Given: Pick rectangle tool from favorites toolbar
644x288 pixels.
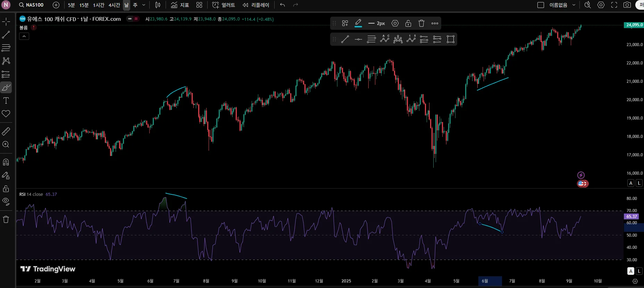Looking at the screenshot, I should pyautogui.click(x=451, y=39).
